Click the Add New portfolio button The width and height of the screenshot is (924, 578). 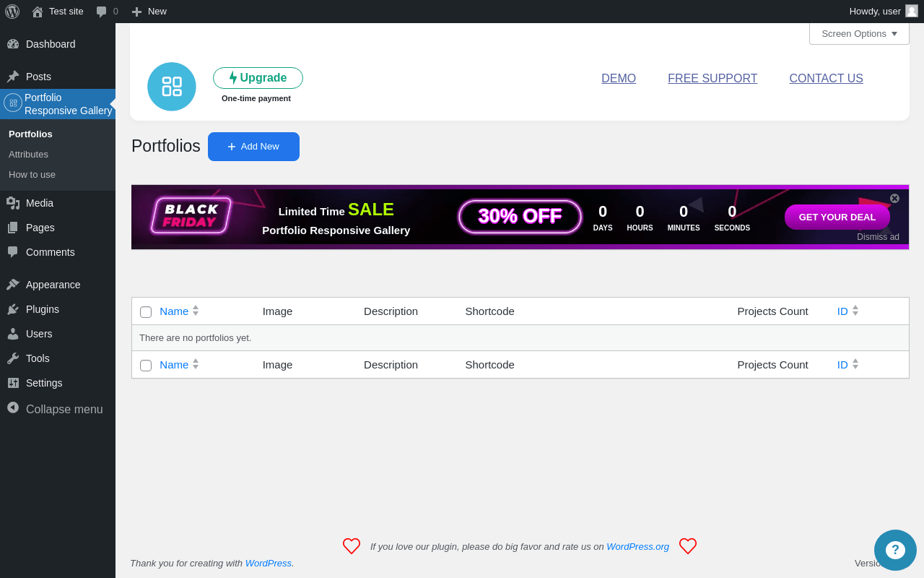click(253, 147)
